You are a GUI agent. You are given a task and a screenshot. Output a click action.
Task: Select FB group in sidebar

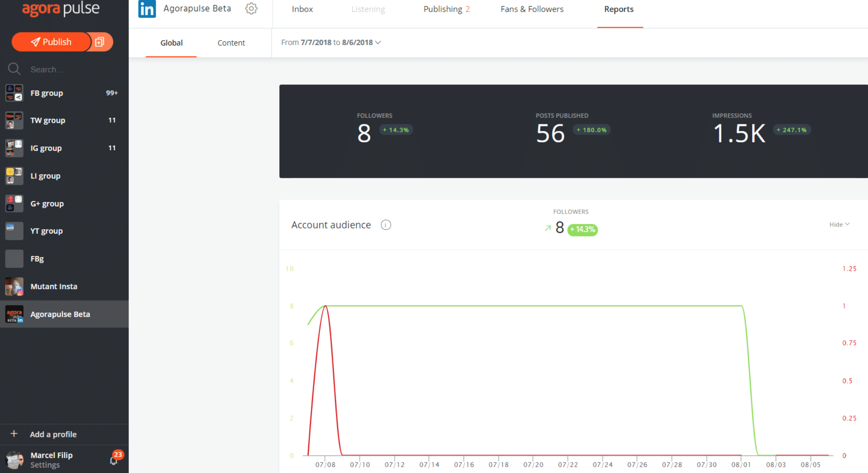[64, 93]
